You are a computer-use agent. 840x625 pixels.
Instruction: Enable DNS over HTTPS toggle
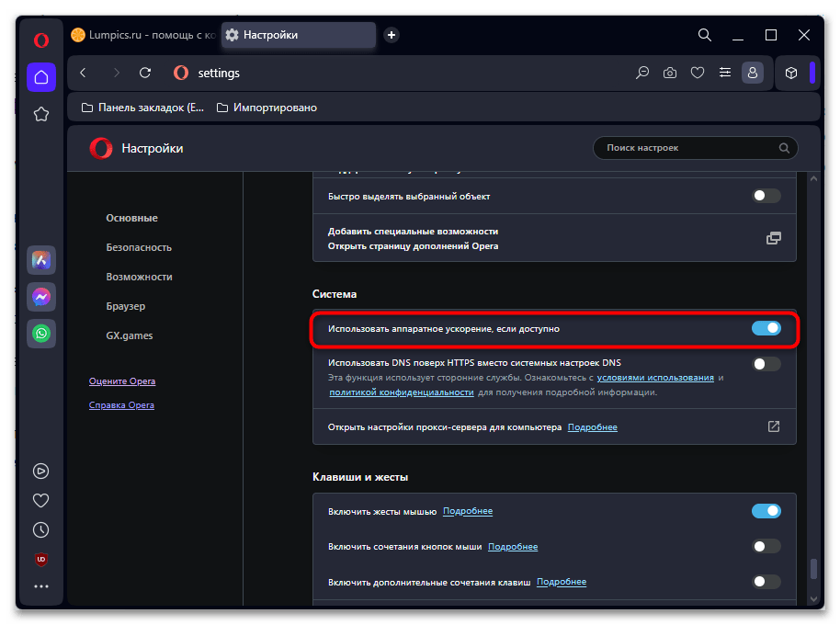click(x=766, y=364)
